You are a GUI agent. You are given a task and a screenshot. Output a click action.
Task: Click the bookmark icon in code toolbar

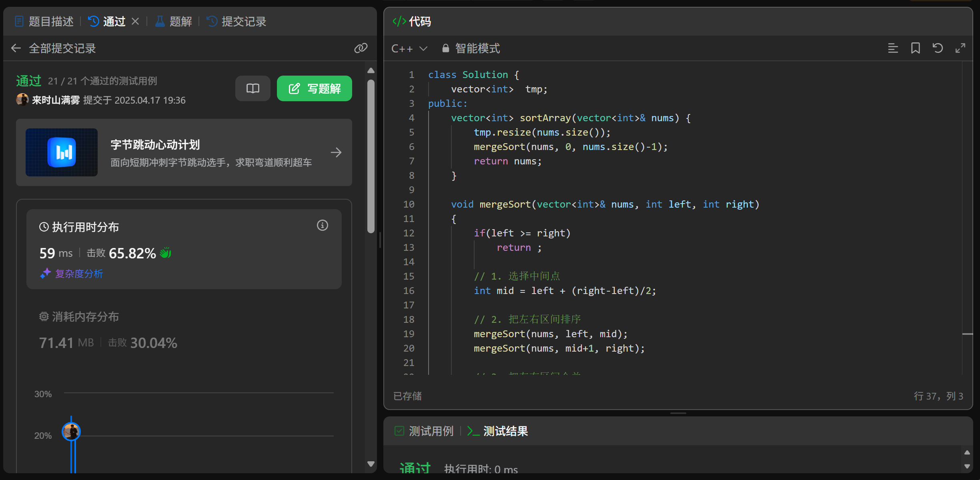coord(915,48)
